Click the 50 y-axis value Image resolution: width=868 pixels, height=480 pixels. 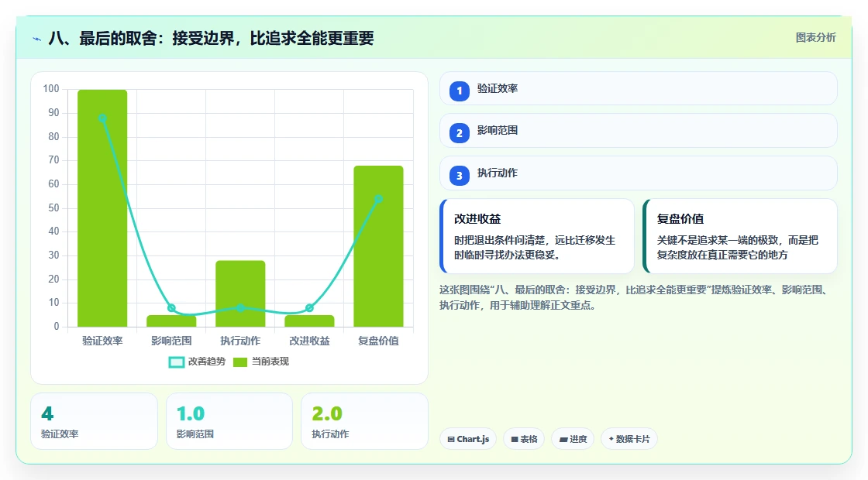click(53, 208)
